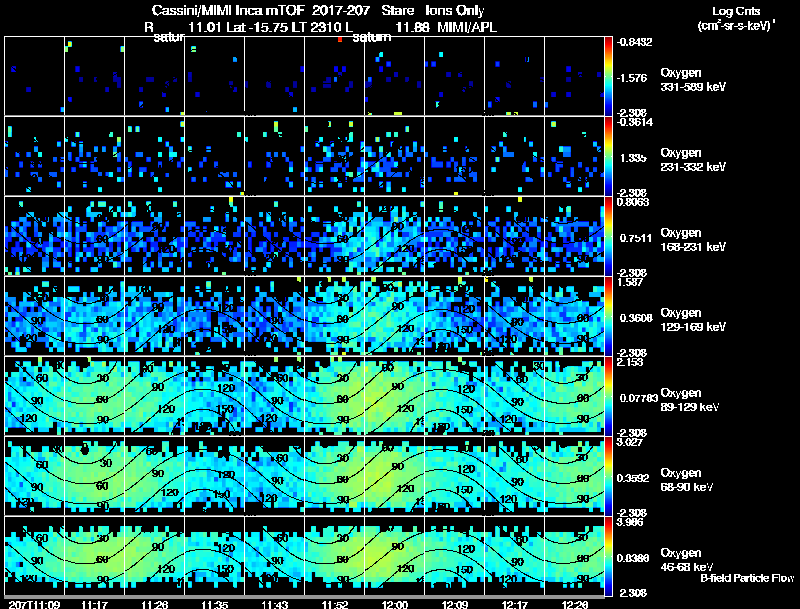Open 12:00 tile in 68-90 keV row
The height and width of the screenshot is (609, 800).
point(394,476)
